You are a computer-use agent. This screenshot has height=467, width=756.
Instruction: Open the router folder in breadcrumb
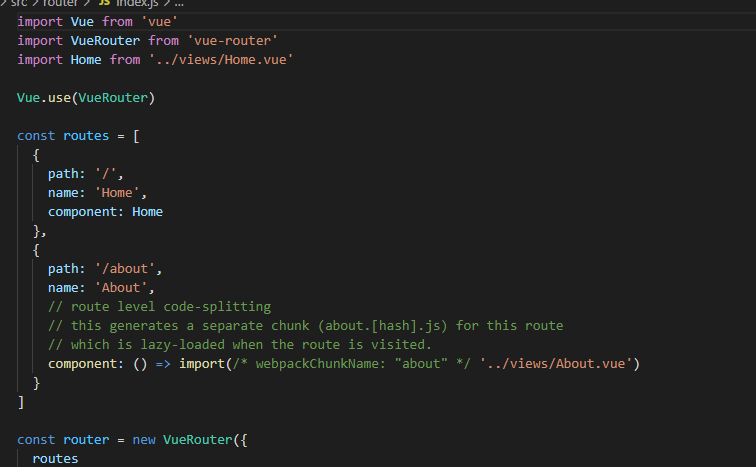(x=60, y=3)
